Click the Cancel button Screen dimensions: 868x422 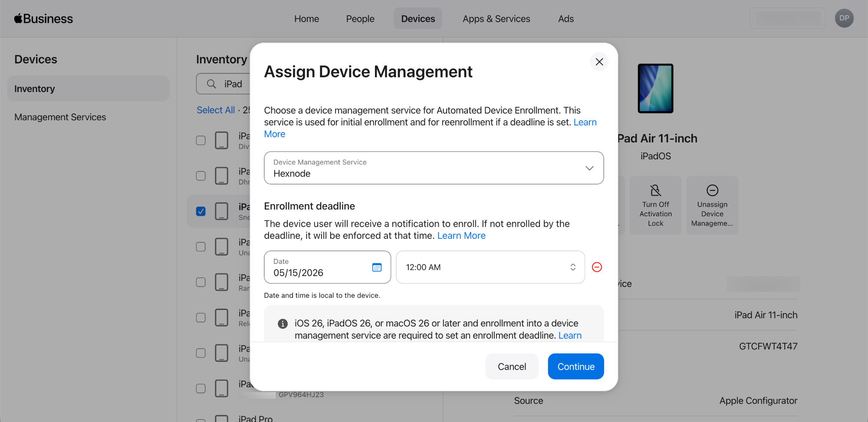point(512,366)
